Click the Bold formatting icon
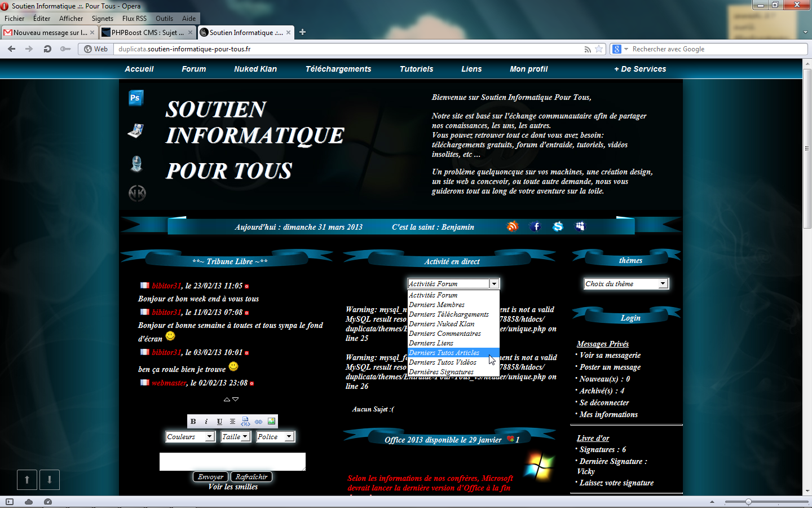812x508 pixels. (x=193, y=422)
